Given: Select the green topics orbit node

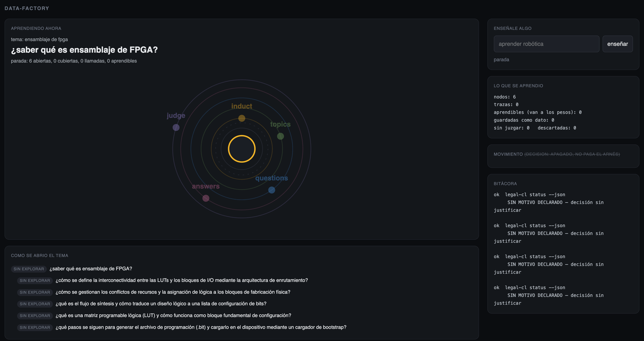Looking at the screenshot, I should pos(280,136).
